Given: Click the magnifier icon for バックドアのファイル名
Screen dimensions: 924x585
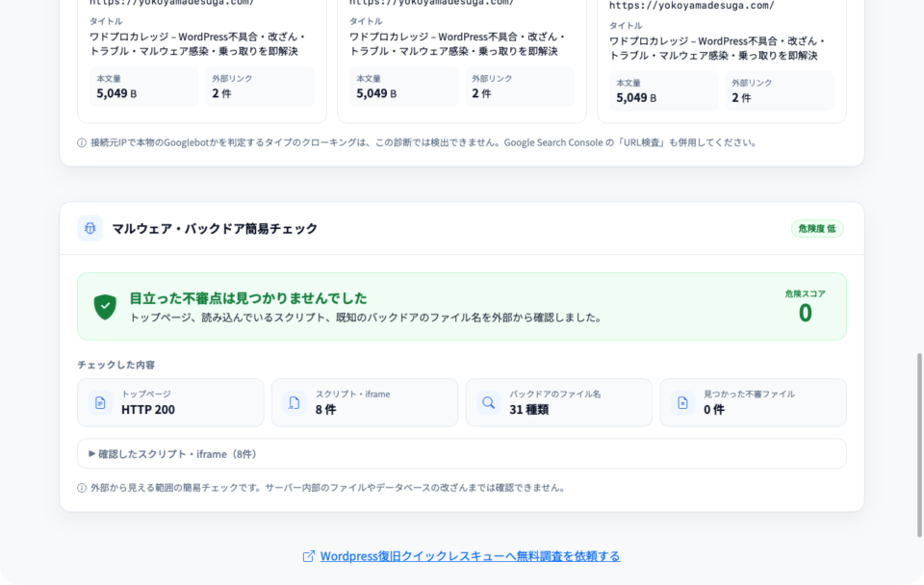Looking at the screenshot, I should tap(489, 402).
